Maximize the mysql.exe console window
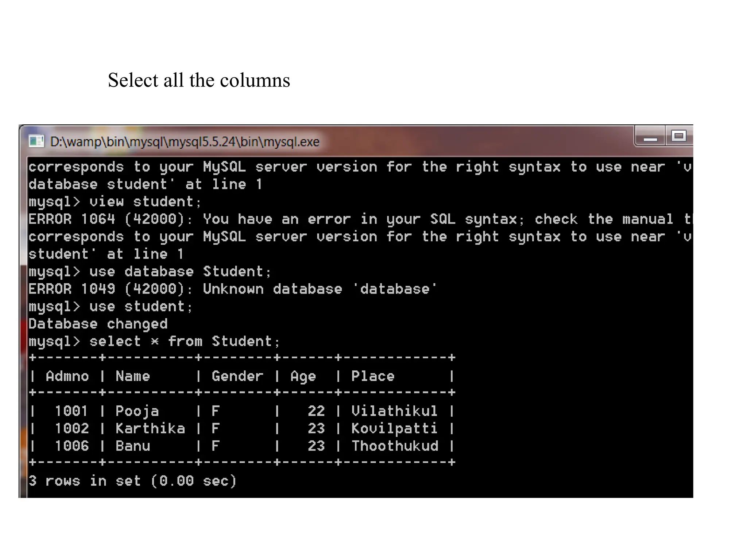Screen dimensions: 747x560 679,136
